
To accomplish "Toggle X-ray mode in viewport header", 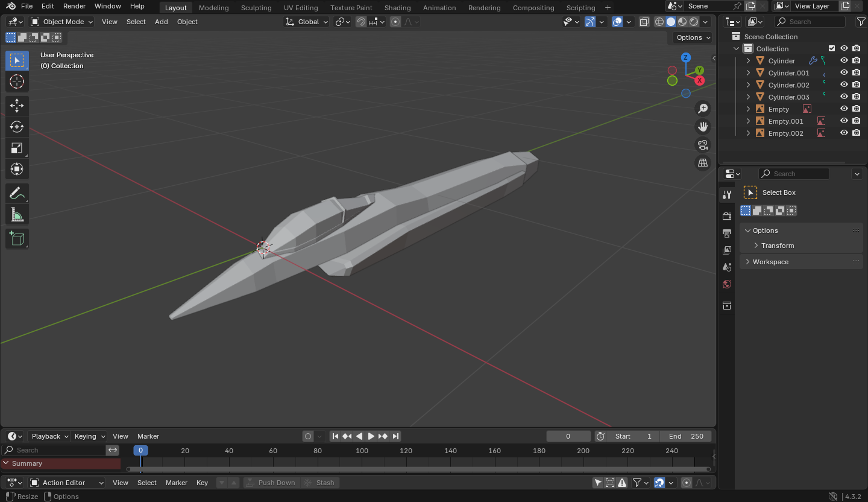I will point(644,22).
